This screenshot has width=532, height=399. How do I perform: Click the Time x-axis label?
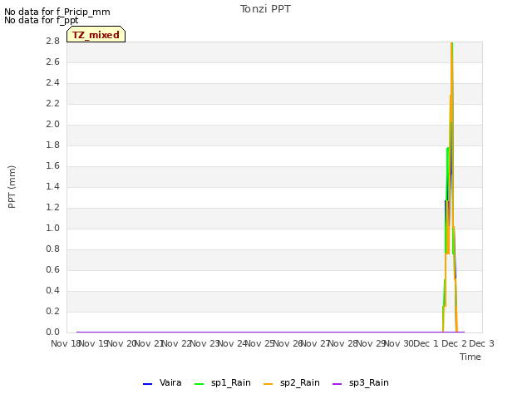pos(470,357)
